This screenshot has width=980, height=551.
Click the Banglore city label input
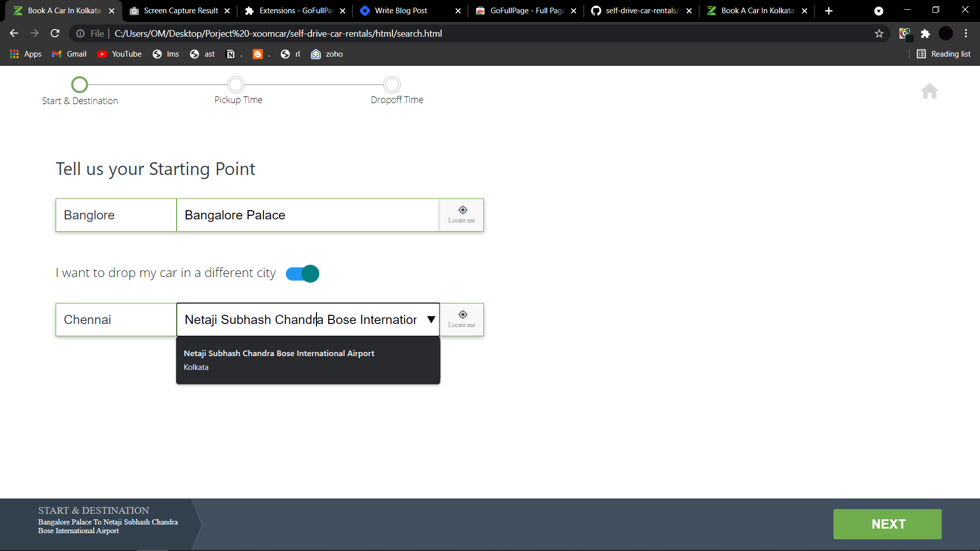tap(116, 215)
